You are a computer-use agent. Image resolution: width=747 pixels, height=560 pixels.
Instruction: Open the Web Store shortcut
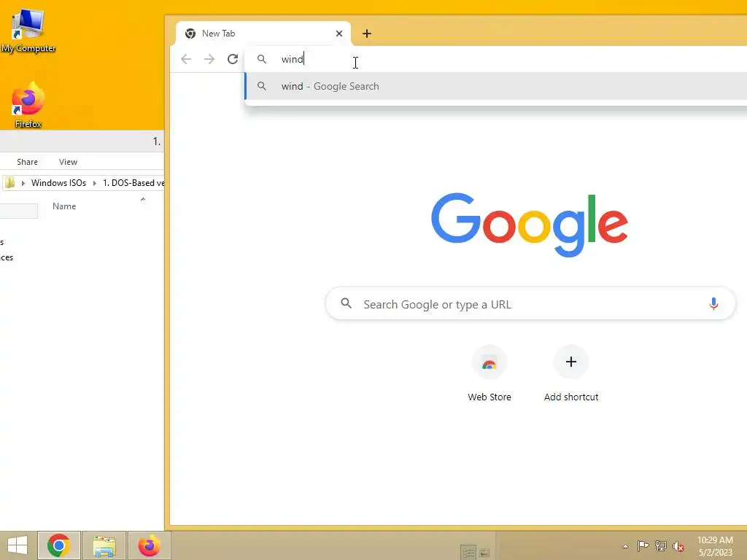point(489,362)
